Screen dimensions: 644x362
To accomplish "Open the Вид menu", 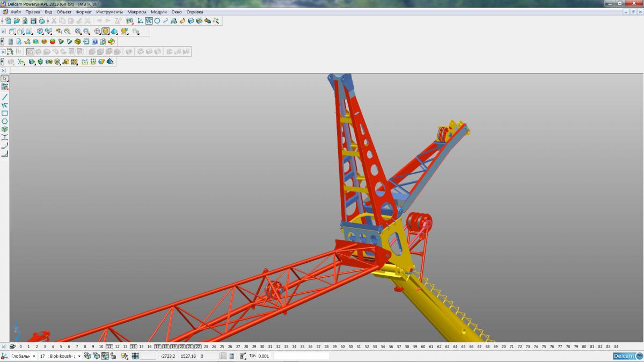I will click(x=48, y=12).
